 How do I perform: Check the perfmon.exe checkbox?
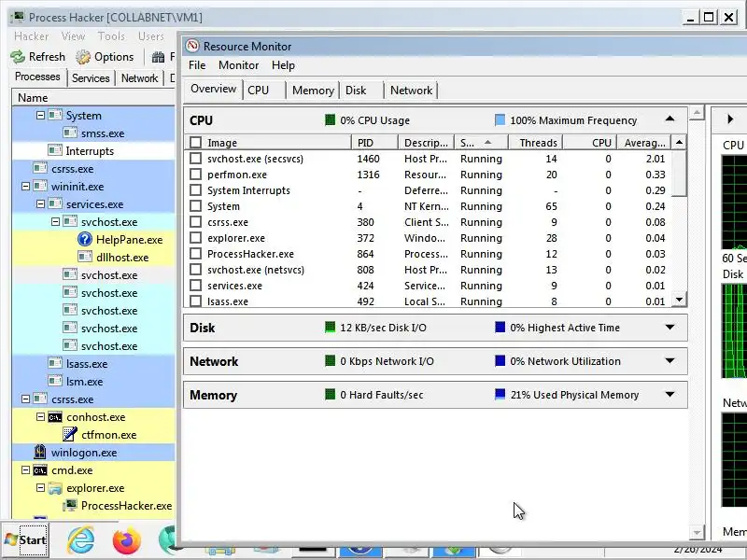(x=195, y=175)
